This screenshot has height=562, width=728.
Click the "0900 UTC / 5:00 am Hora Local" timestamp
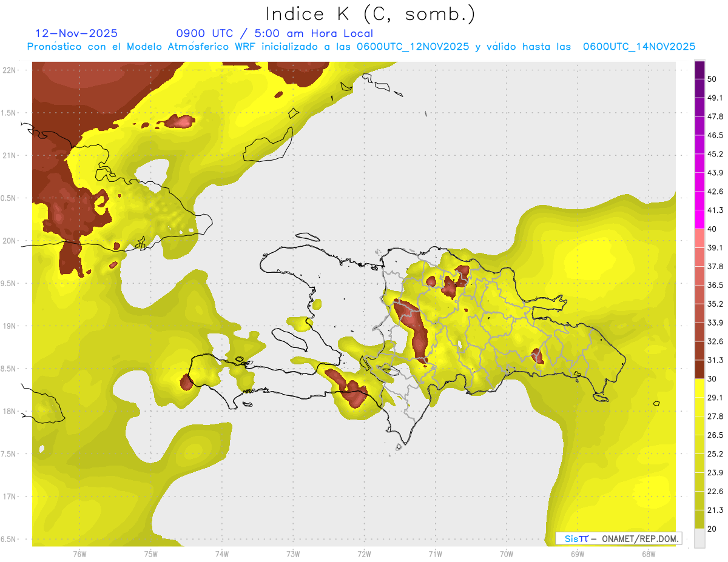pyautogui.click(x=274, y=33)
